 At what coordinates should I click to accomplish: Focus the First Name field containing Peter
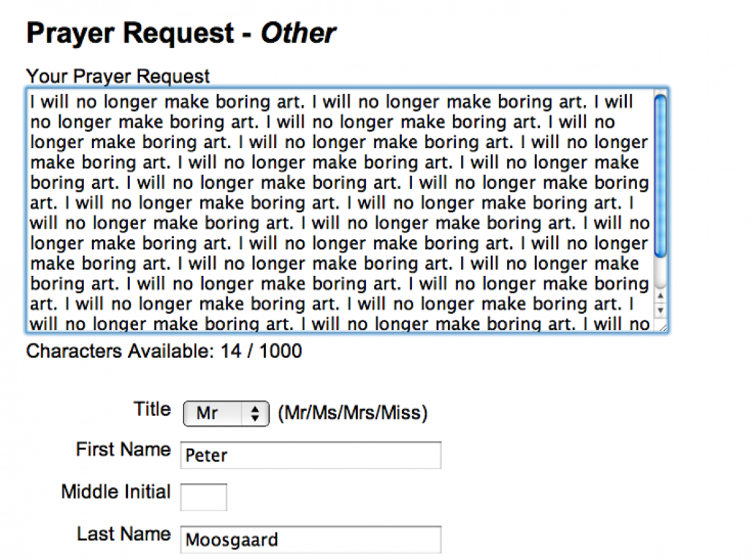[x=311, y=455]
